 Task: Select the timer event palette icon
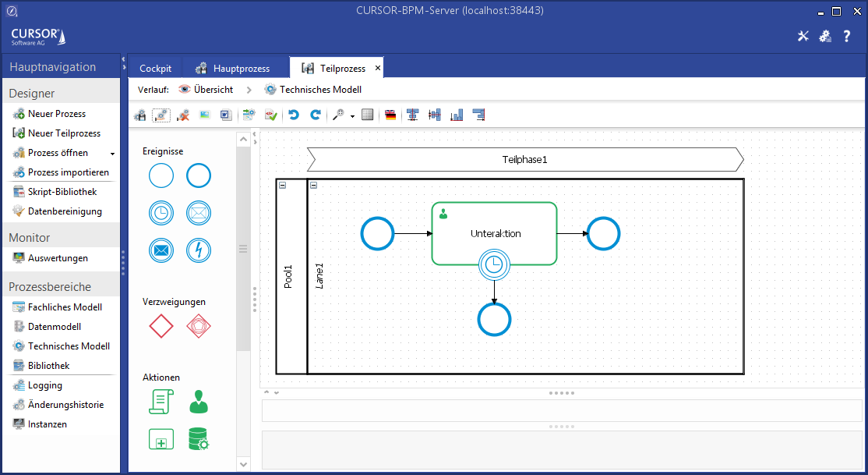tap(161, 213)
